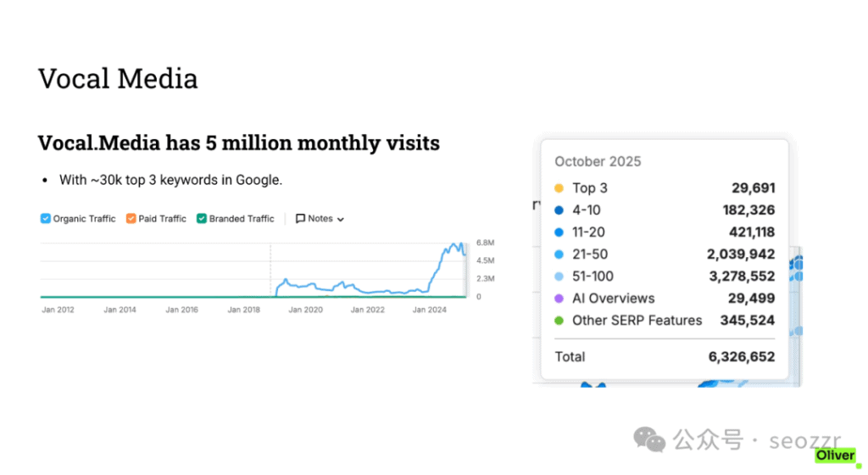
Task: Click the 11-20 legend dot
Action: tap(559, 232)
